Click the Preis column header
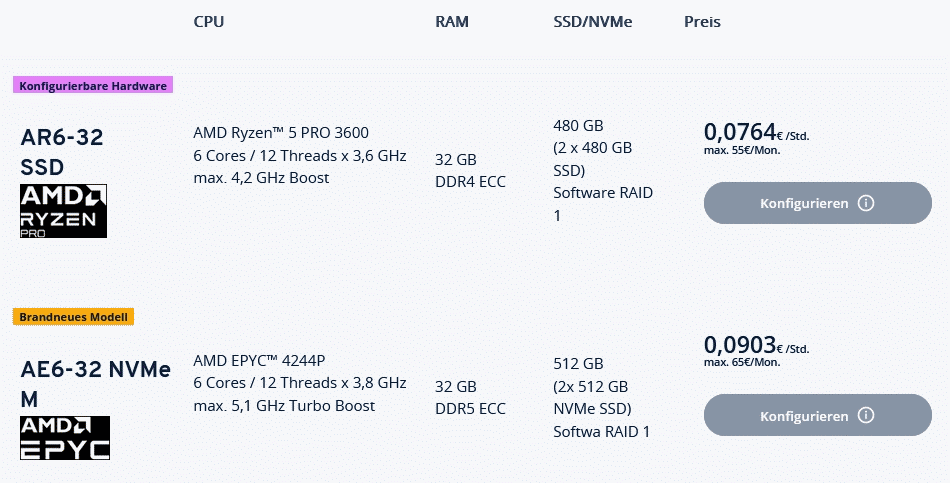Screen dimensions: 950x483 click(x=702, y=22)
